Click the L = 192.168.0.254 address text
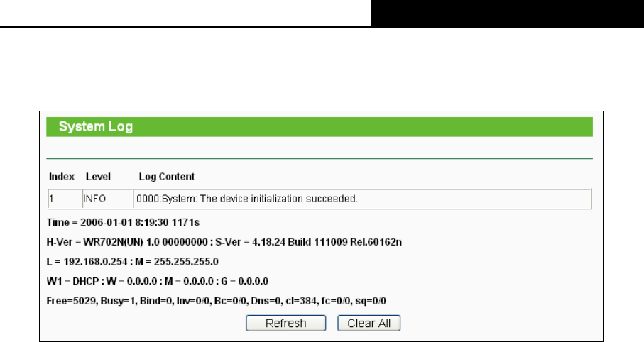 [87, 262]
